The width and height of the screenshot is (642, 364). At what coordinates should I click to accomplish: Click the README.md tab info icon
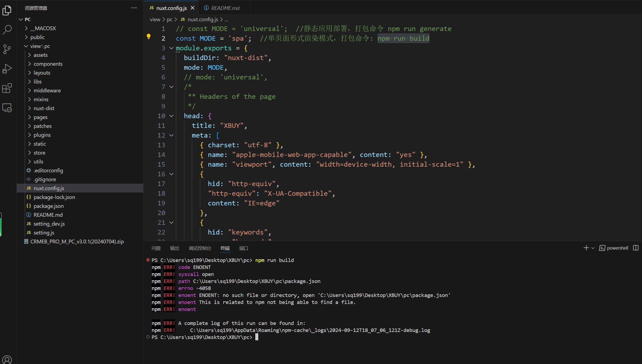pos(206,8)
